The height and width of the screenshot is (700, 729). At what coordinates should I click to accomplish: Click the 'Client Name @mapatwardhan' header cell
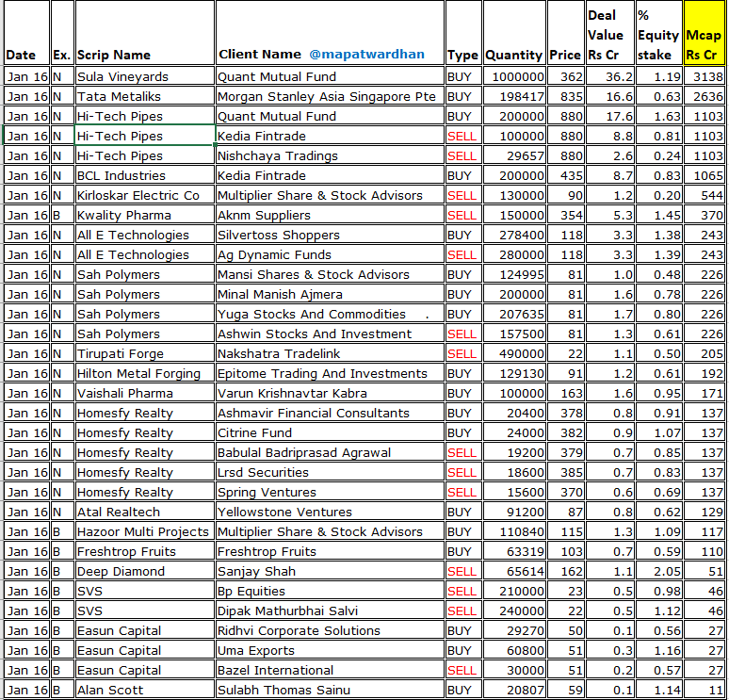330,33
